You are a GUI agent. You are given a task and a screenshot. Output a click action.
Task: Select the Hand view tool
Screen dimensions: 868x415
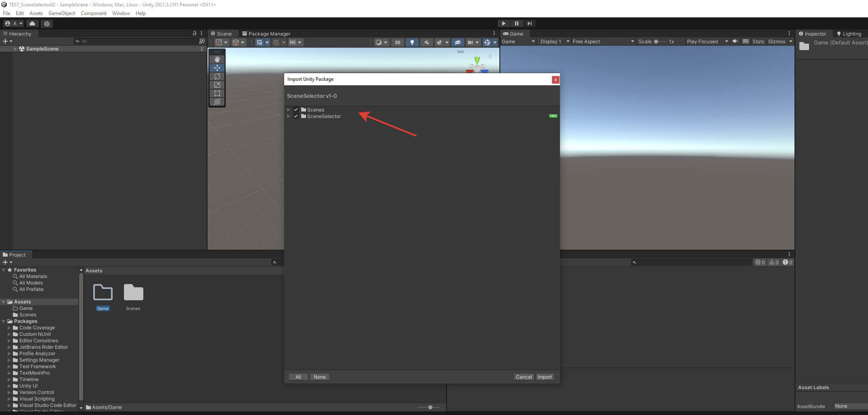[x=217, y=59]
